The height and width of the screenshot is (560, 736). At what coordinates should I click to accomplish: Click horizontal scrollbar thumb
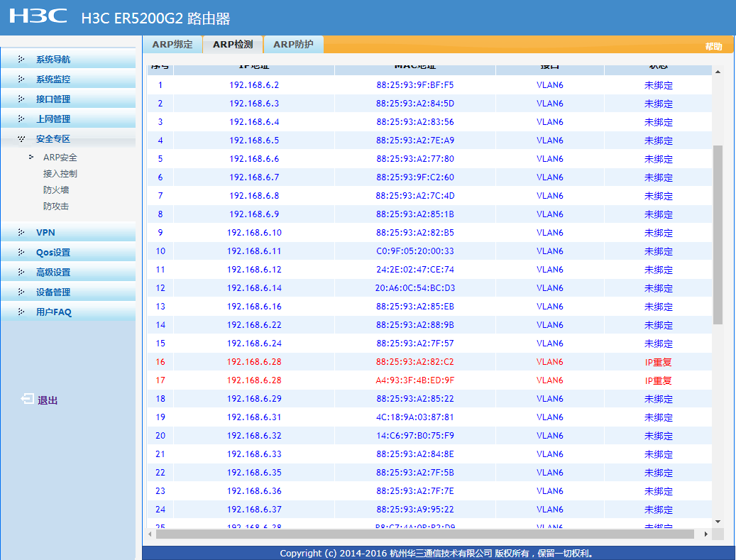pyautogui.click(x=425, y=534)
